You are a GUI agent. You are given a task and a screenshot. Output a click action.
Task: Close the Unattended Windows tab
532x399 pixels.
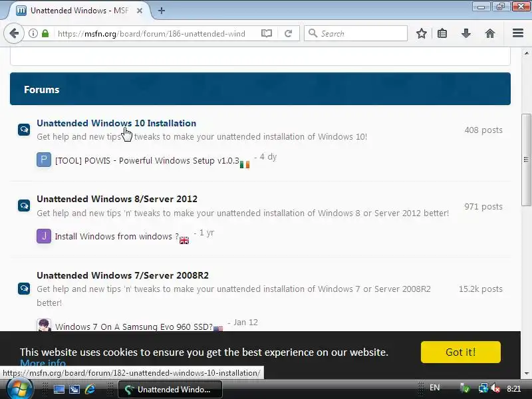pos(140,11)
